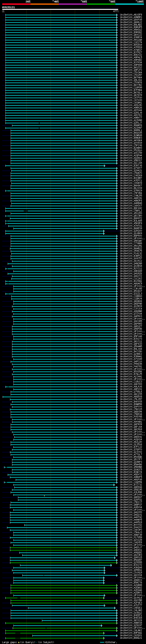Viewport: 146px width, 644px height.
Task: Select the UniRef100_Q4D4S1 label
Action: (131, 550)
